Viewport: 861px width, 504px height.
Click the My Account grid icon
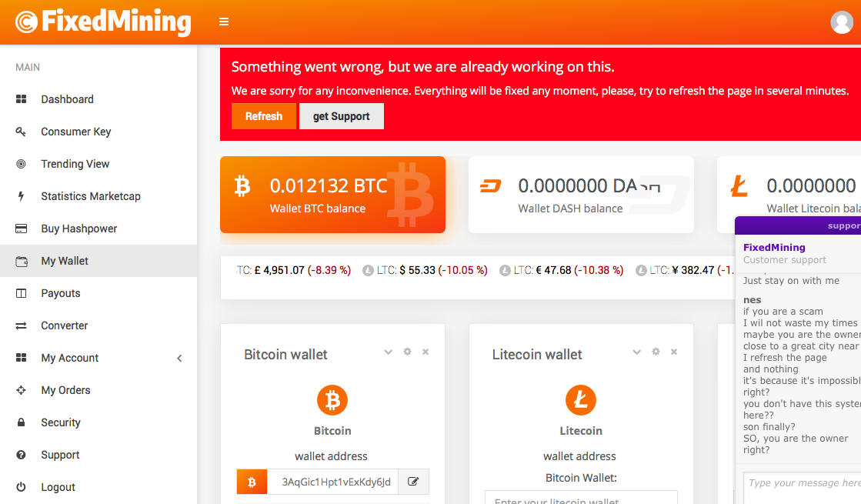[x=21, y=358]
